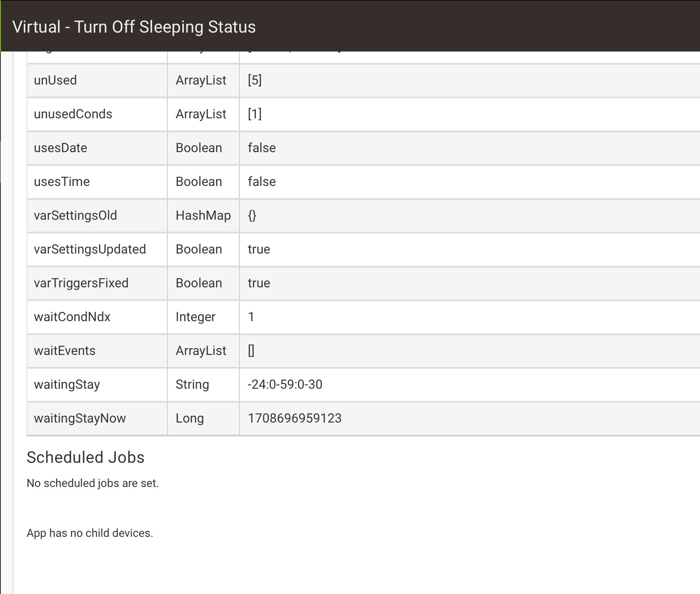Select the waitingStay value -24:0-59:0-30
This screenshot has width=700, height=594.
click(x=285, y=384)
